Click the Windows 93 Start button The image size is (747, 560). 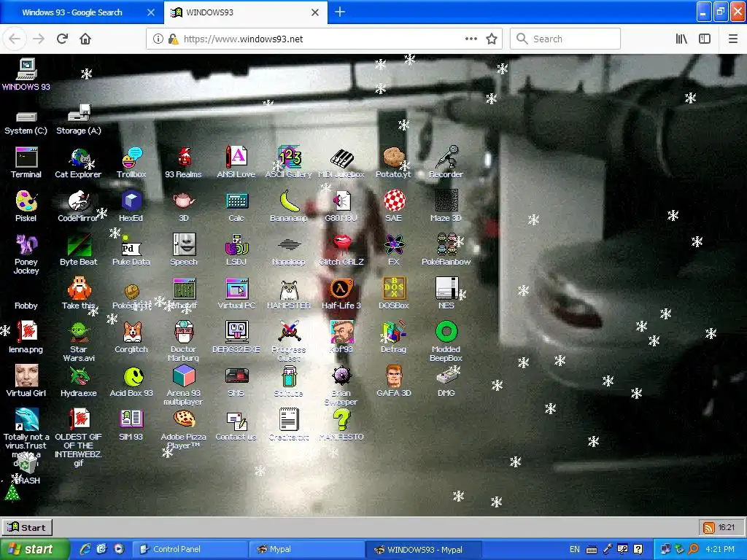click(27, 528)
